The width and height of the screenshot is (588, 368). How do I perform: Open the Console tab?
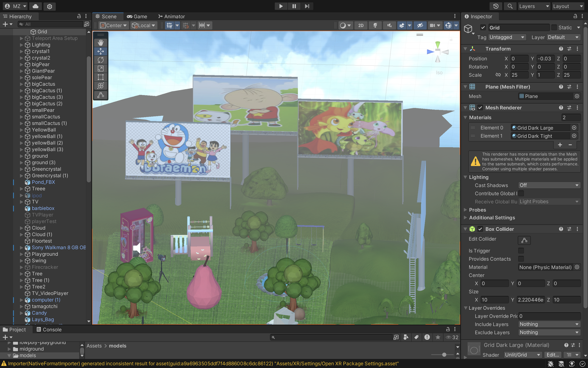point(49,329)
